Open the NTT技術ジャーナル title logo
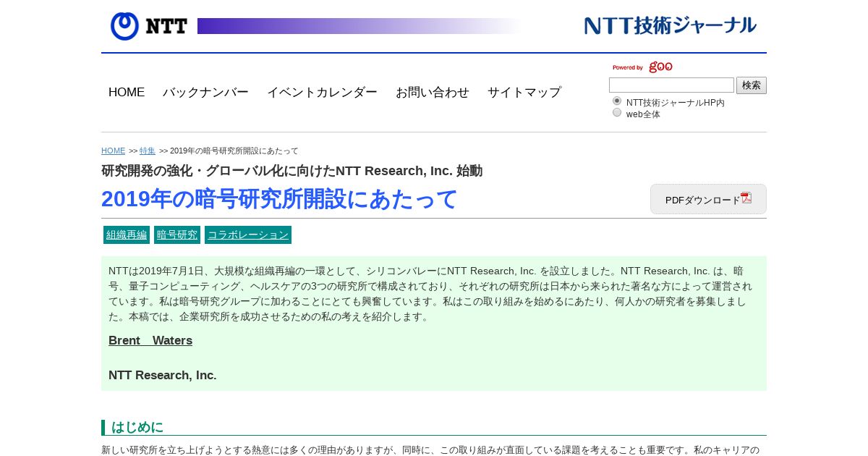This screenshot has height=456, width=868. click(x=671, y=25)
